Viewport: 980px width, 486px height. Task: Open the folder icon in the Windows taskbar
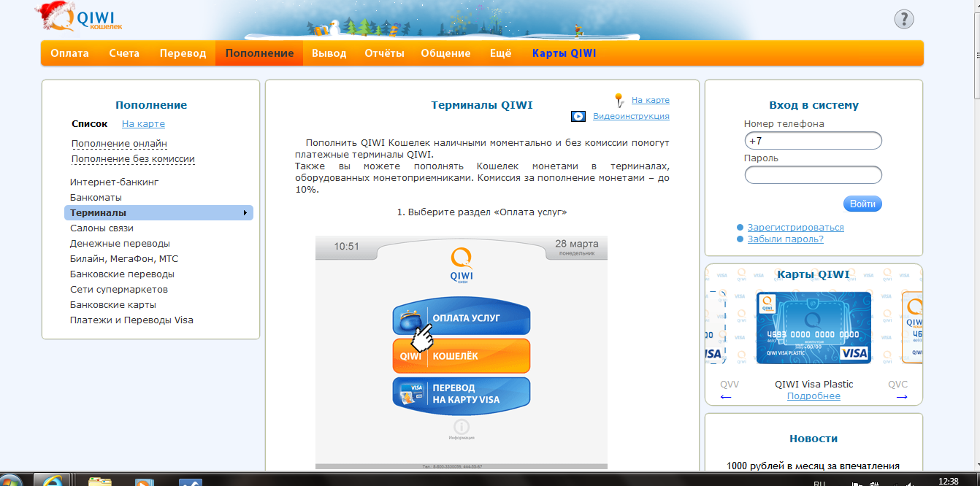100,481
